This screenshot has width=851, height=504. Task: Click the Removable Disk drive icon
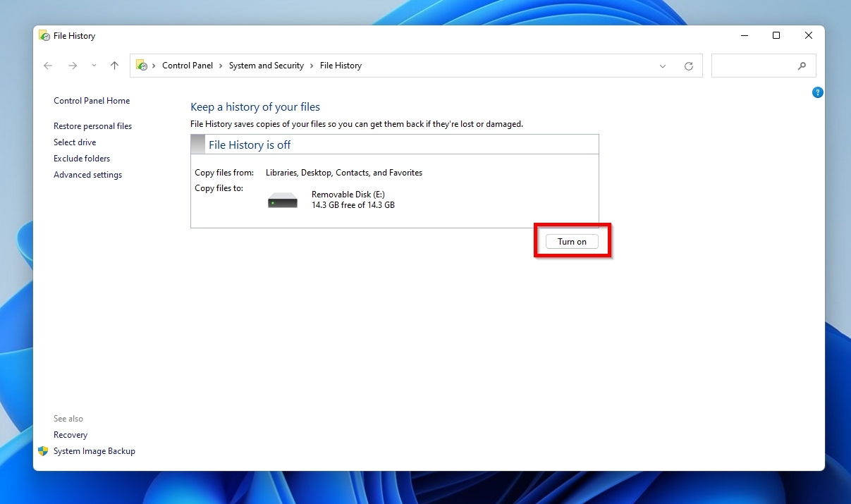[x=283, y=201]
